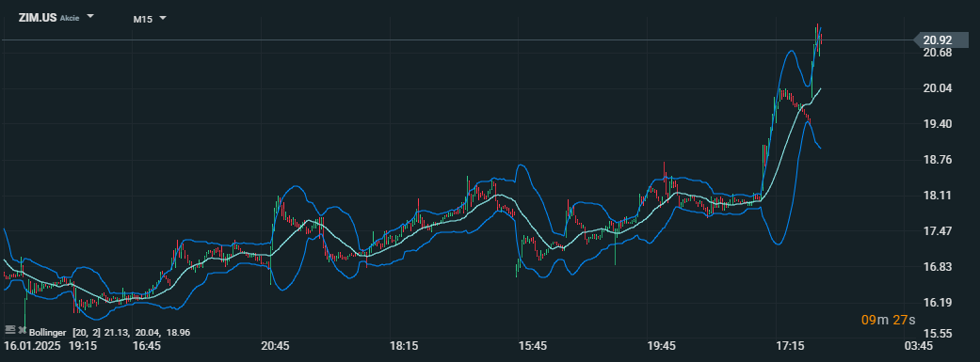The width and height of the screenshot is (980, 362).
Task: Select the Bollinger indicator label
Action: 47,333
